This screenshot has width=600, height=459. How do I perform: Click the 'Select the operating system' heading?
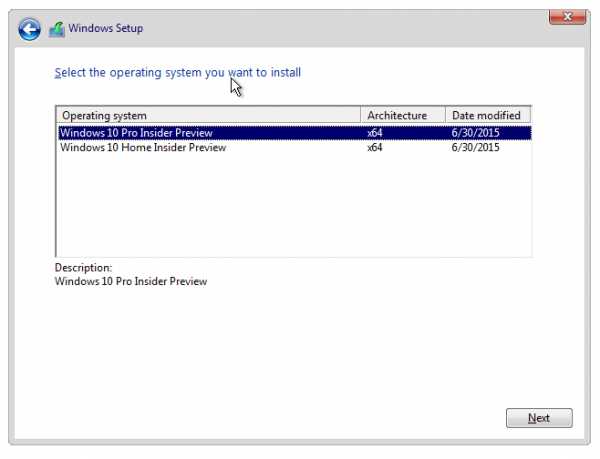(178, 72)
